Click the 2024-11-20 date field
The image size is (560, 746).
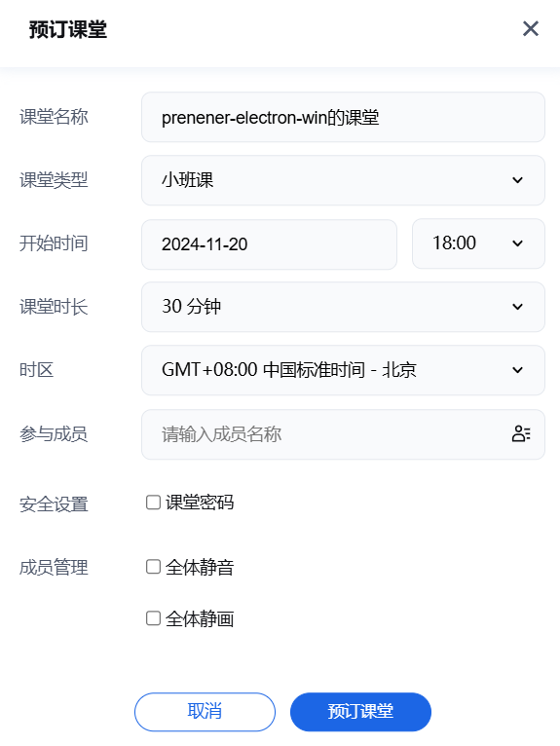270,244
